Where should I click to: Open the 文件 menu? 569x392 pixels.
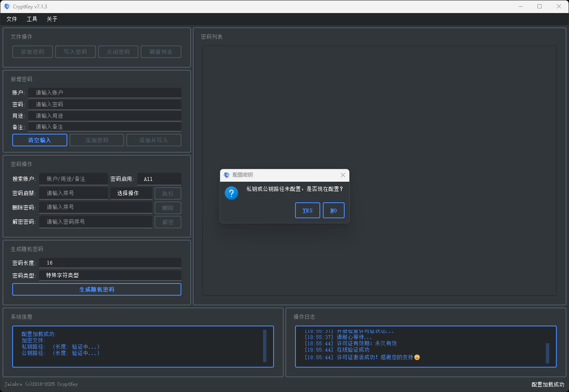click(x=12, y=19)
